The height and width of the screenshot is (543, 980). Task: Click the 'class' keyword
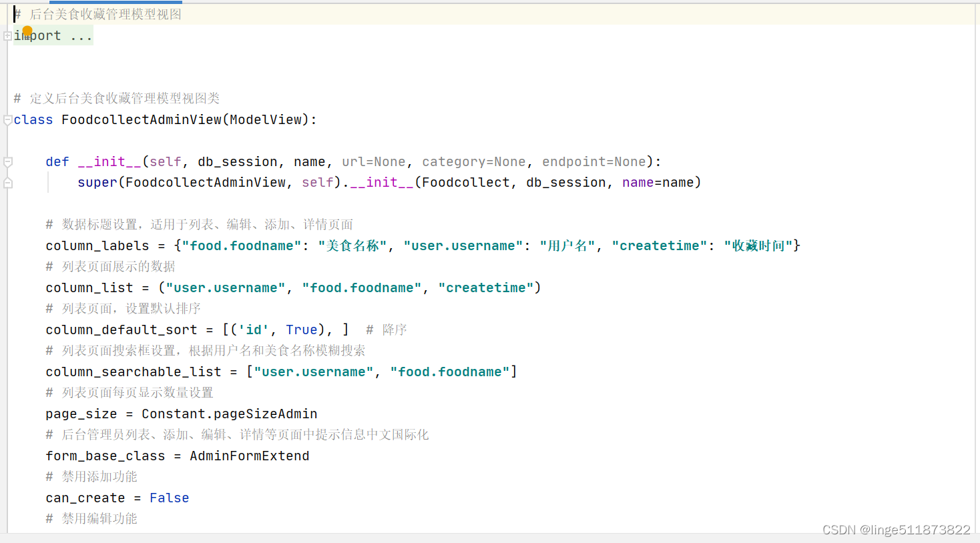tap(33, 120)
